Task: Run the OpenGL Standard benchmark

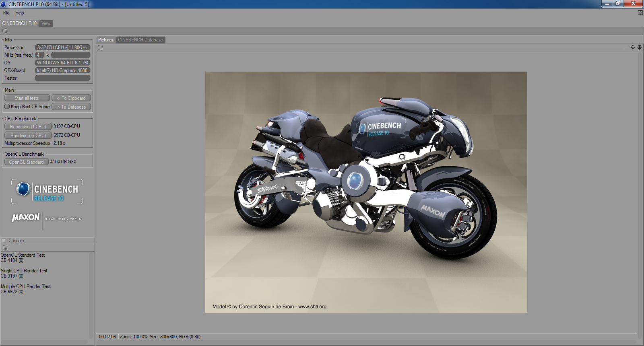Action: click(26, 162)
